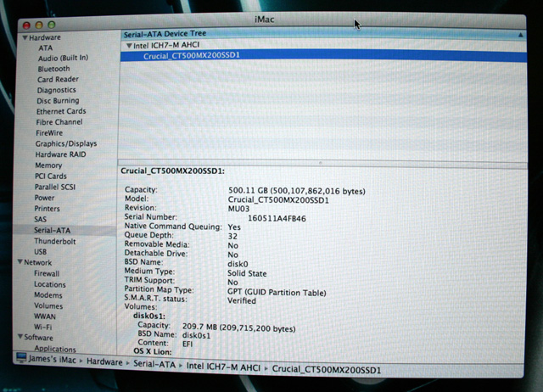Click the EFI content value

(x=188, y=344)
